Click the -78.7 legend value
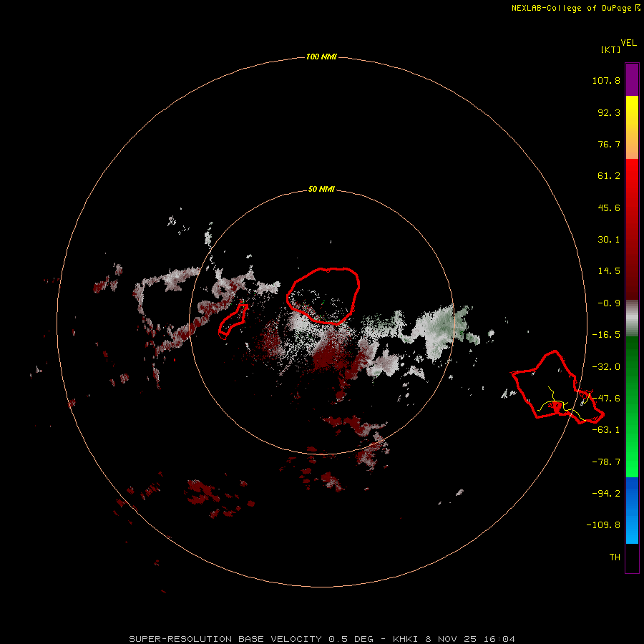 606,462
